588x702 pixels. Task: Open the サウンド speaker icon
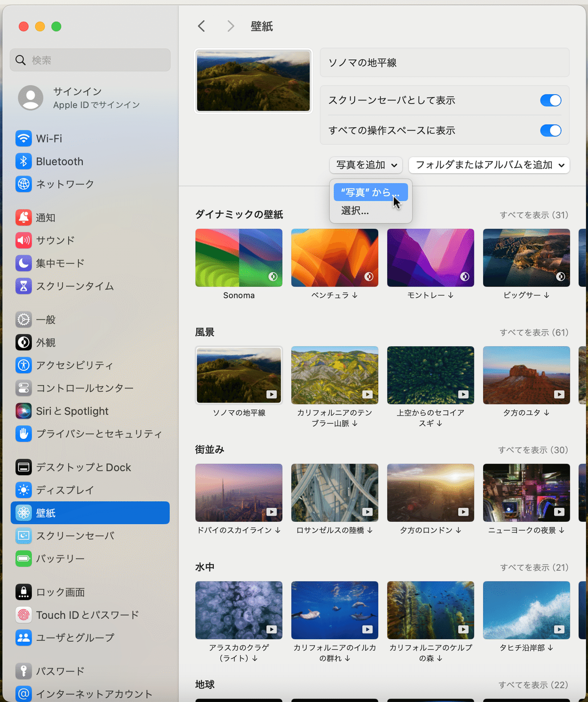click(24, 240)
